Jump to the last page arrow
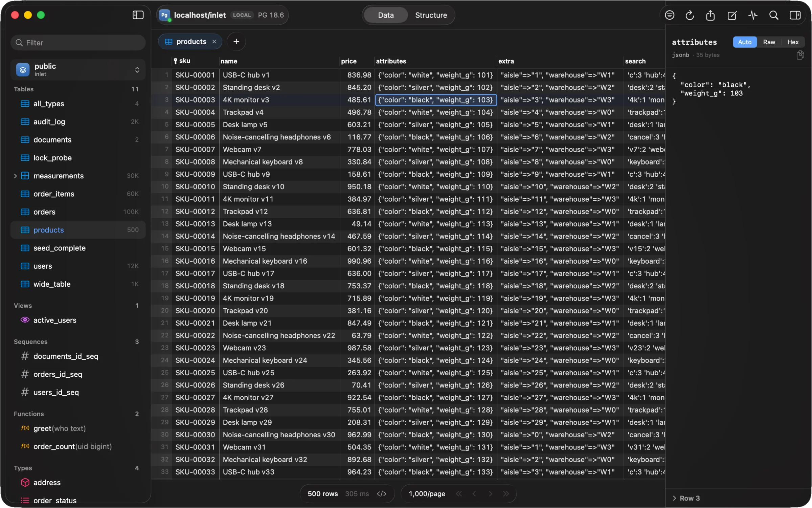The image size is (812, 508). point(506,493)
